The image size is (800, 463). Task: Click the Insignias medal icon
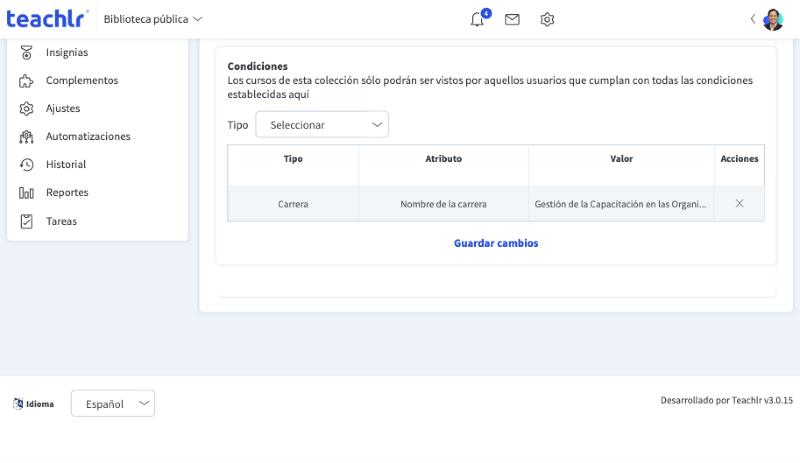coord(27,53)
